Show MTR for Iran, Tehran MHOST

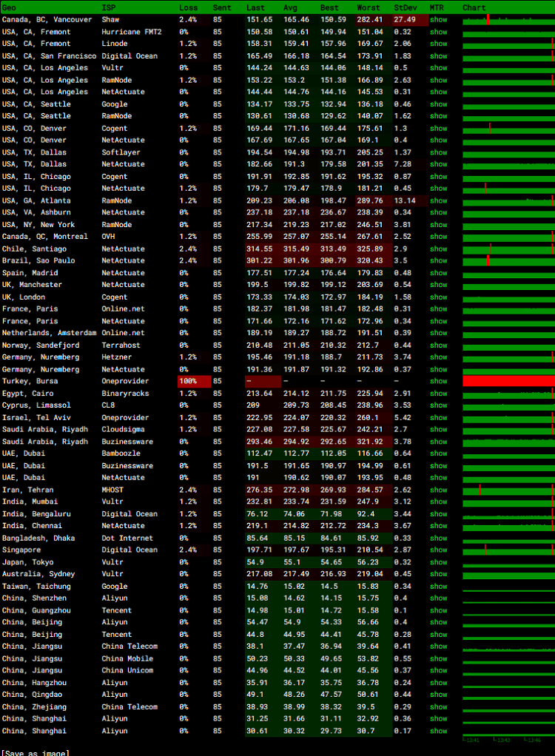[439, 490]
